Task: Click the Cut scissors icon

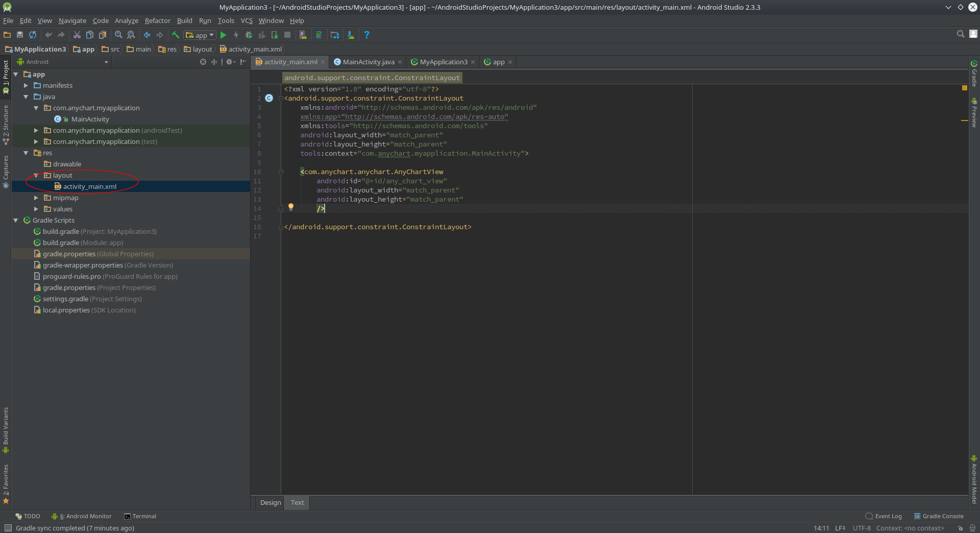Action: coord(77,35)
